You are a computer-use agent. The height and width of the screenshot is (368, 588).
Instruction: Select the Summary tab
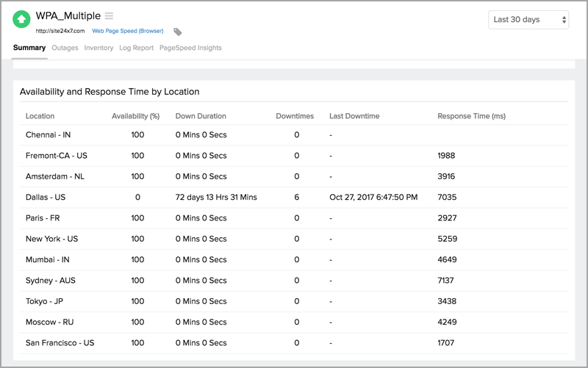[x=29, y=48]
